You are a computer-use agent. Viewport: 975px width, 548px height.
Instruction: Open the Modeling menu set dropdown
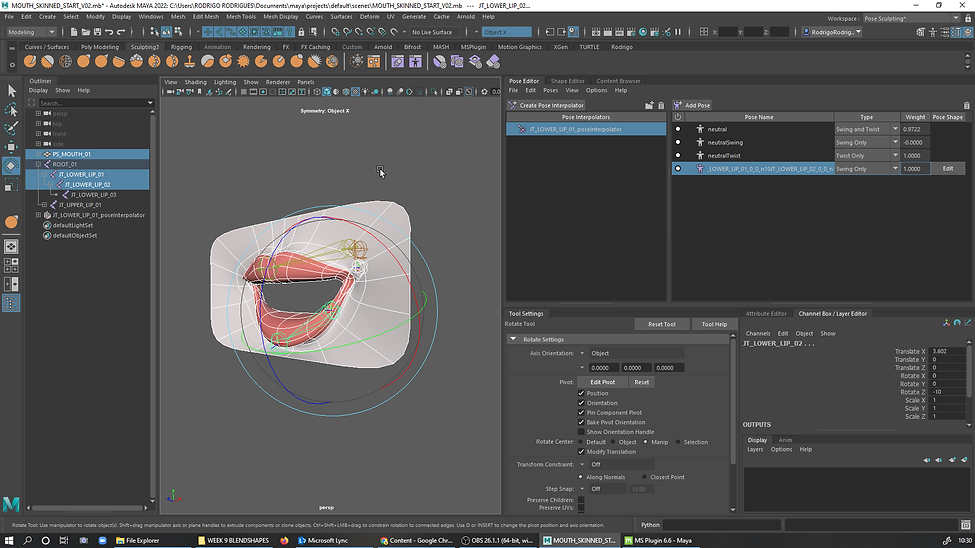(x=31, y=32)
